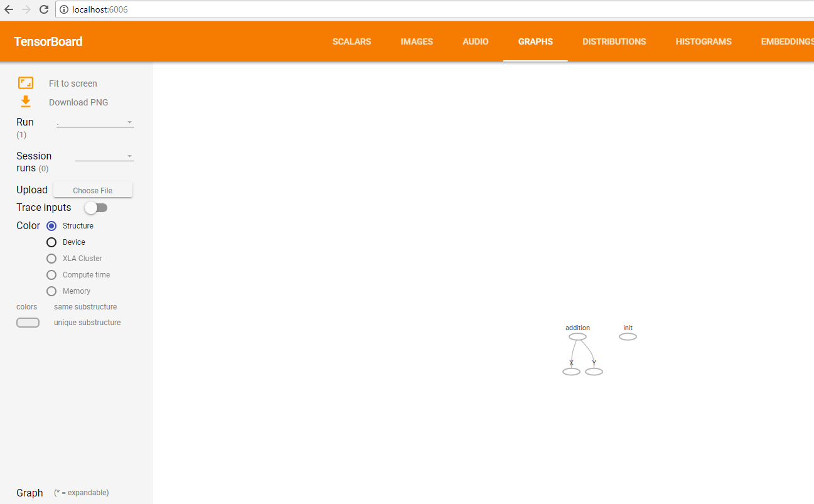Click the Download PNG arrow icon

[26, 102]
